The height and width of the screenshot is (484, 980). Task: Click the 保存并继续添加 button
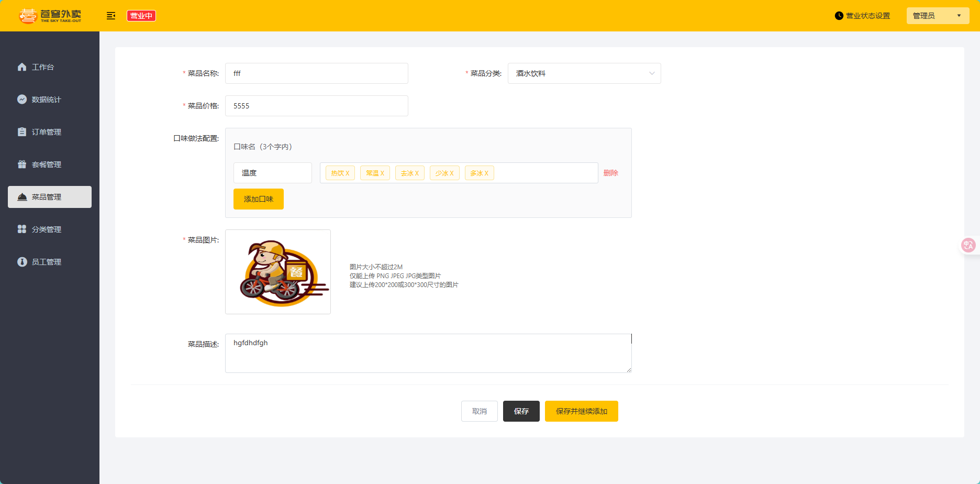[x=581, y=411]
